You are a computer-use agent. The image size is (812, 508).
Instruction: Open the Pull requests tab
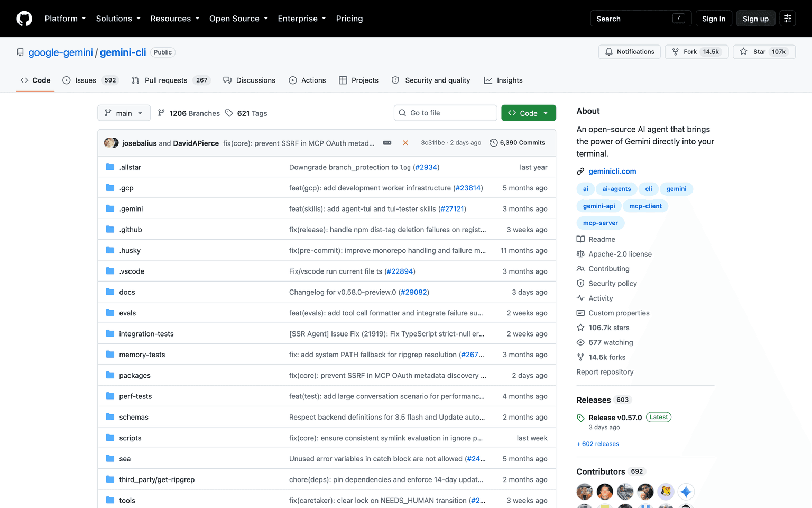pos(171,80)
